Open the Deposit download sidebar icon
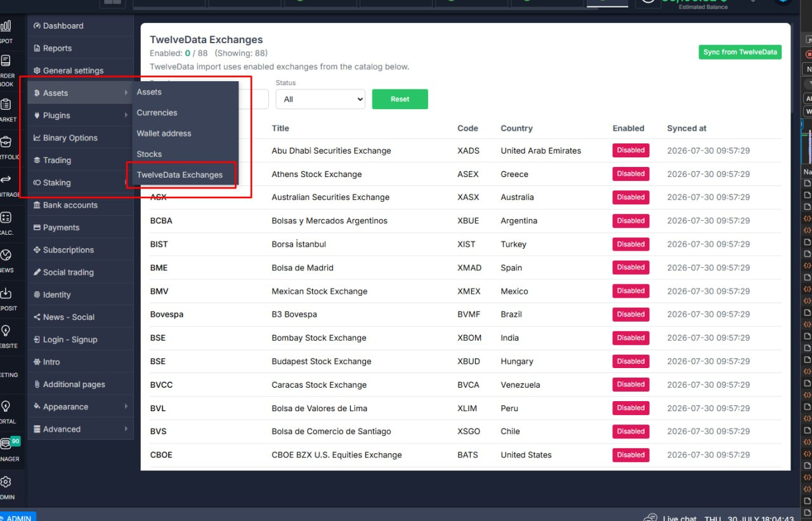This screenshot has width=812, height=521. [6, 293]
